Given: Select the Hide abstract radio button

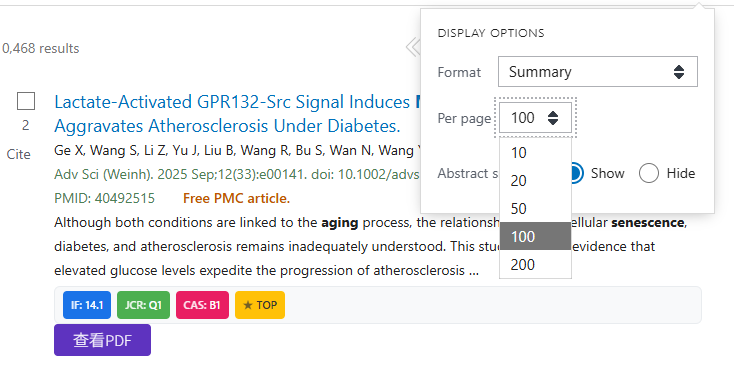Looking at the screenshot, I should pos(649,173).
